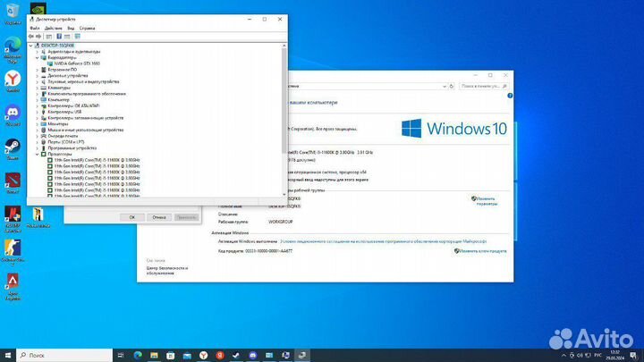
Task: Open Discord from the taskbar
Action: pos(252,356)
